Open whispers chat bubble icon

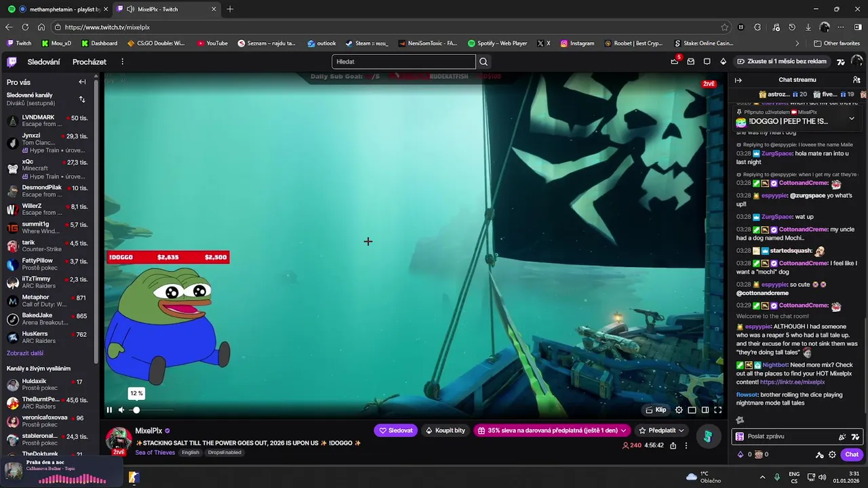[707, 62]
